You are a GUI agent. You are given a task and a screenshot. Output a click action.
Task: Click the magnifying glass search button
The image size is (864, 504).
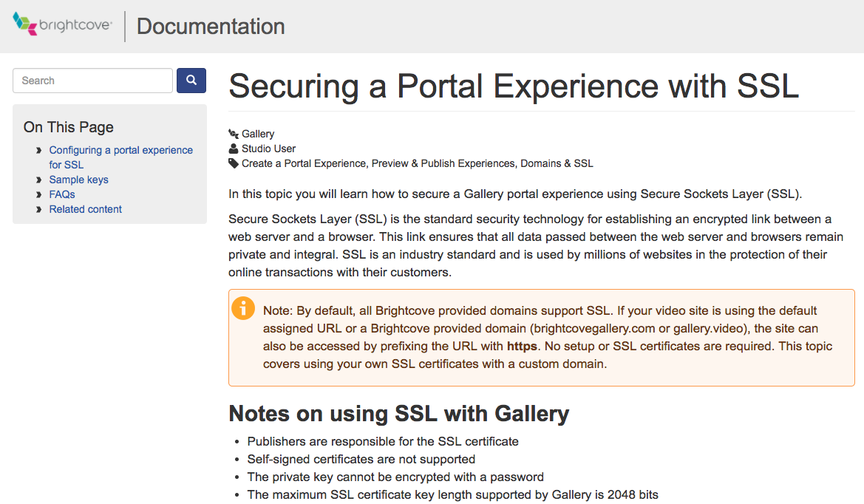tap(191, 81)
